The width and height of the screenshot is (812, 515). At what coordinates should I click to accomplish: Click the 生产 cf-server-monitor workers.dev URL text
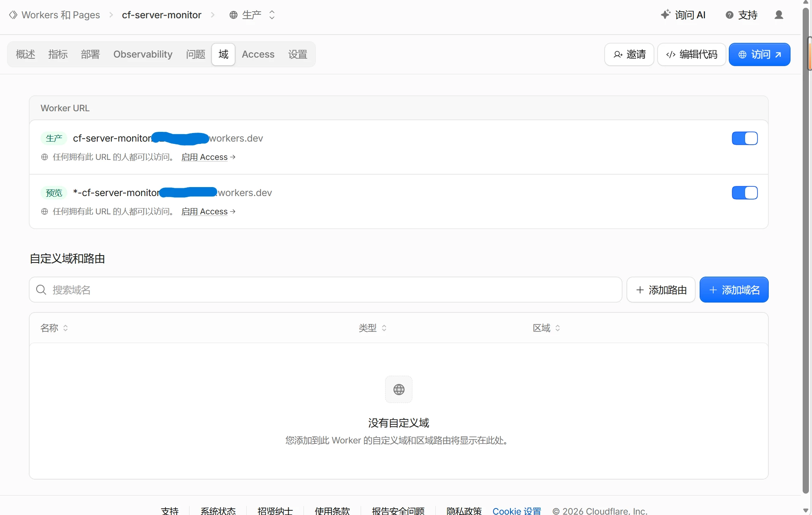(168, 138)
